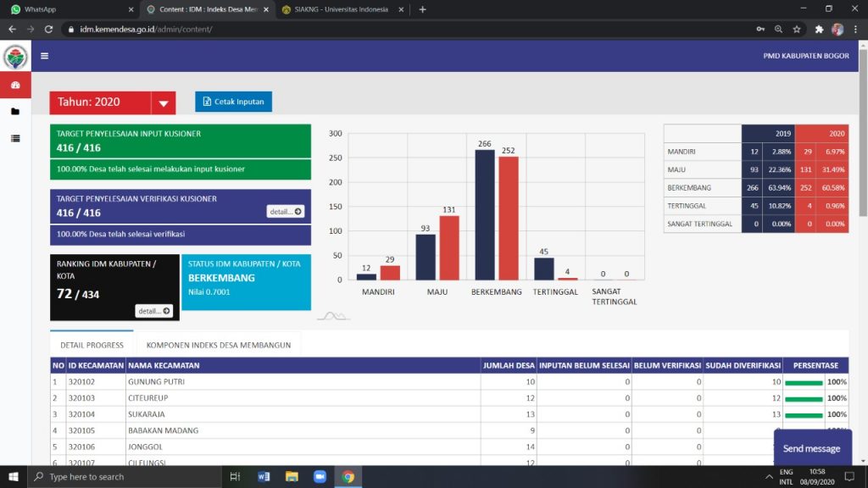Open the list icon in left sidebar

[x=15, y=138]
